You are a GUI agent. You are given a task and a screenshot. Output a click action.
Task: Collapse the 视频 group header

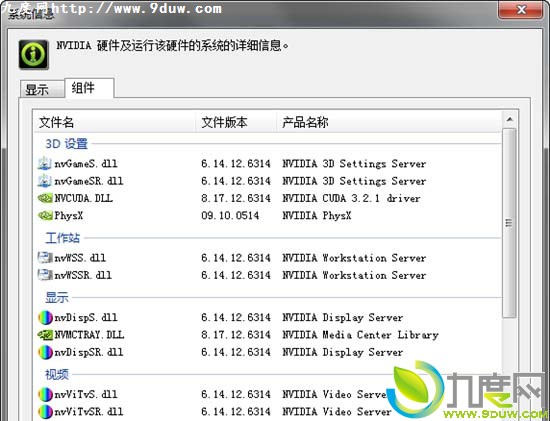point(57,374)
